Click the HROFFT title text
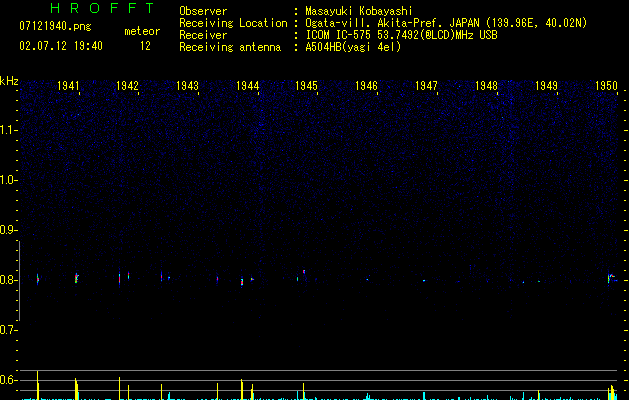Viewport: 629px width, 400px height. pos(102,8)
